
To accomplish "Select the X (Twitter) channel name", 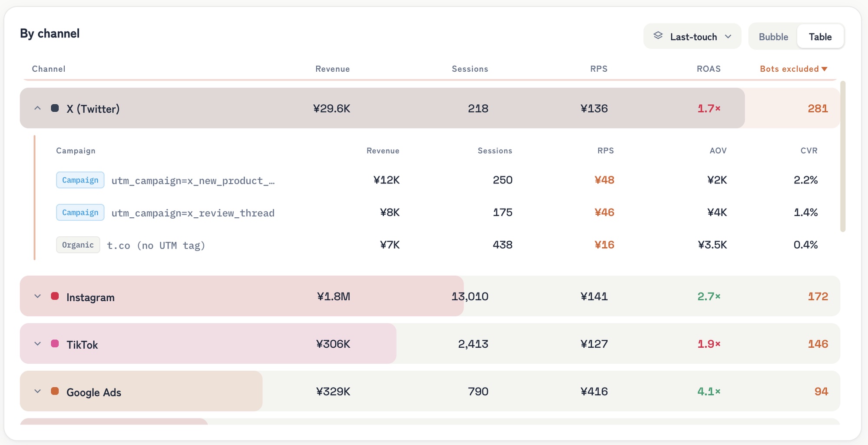I will (x=93, y=109).
